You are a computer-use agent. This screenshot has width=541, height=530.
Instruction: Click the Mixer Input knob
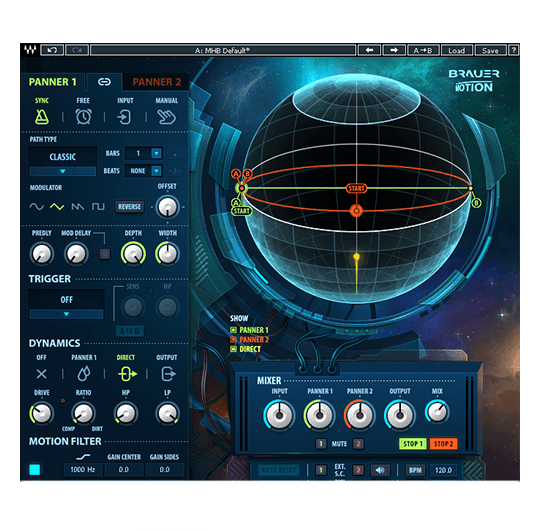point(279,415)
